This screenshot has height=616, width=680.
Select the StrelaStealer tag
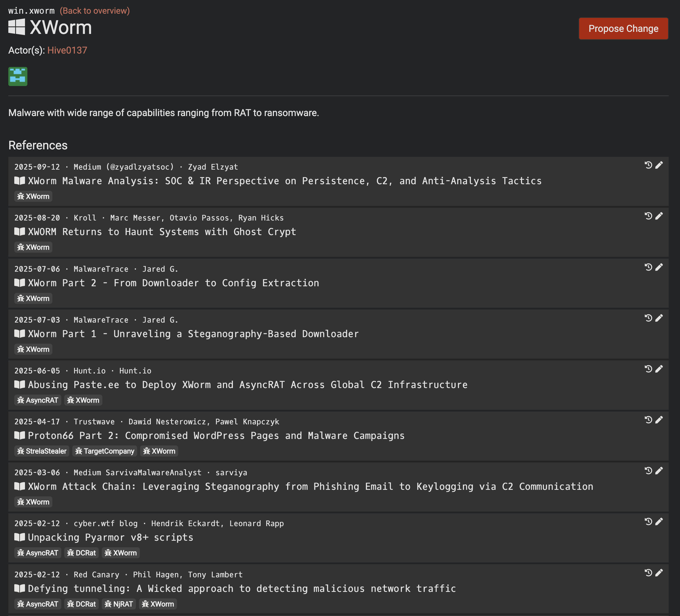point(42,451)
